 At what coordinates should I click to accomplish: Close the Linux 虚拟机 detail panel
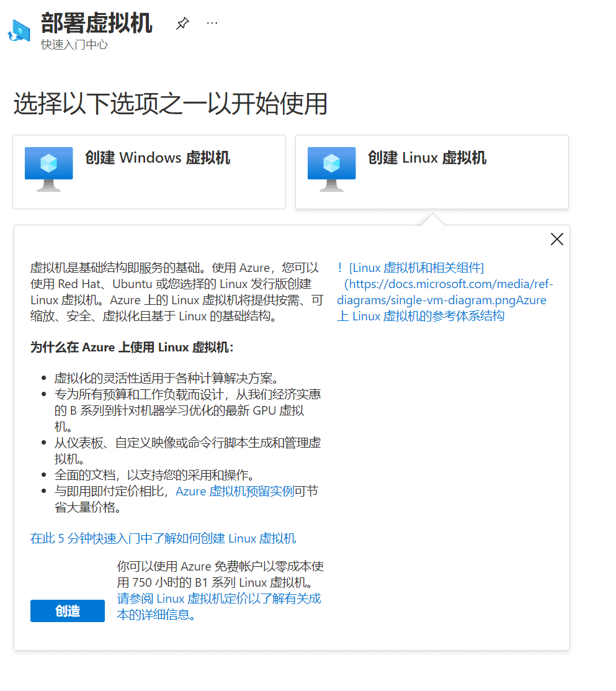[556, 238]
